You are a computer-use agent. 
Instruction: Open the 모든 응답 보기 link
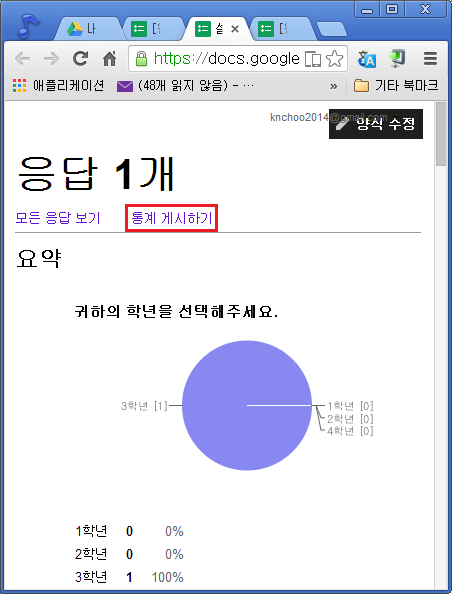point(58,218)
